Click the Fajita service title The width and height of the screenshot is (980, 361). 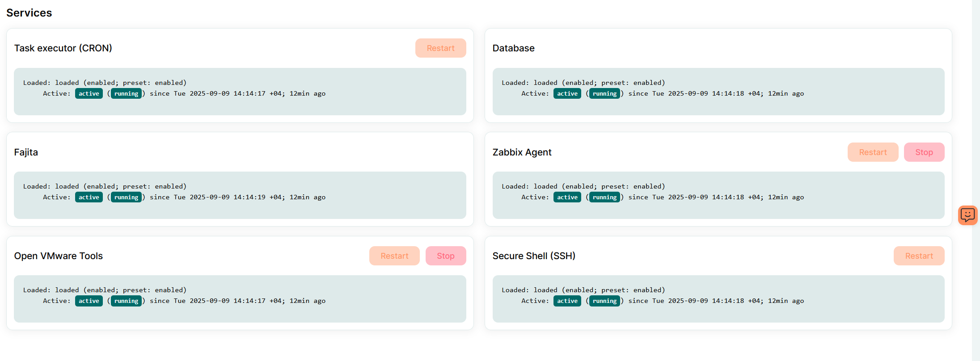tap(26, 152)
